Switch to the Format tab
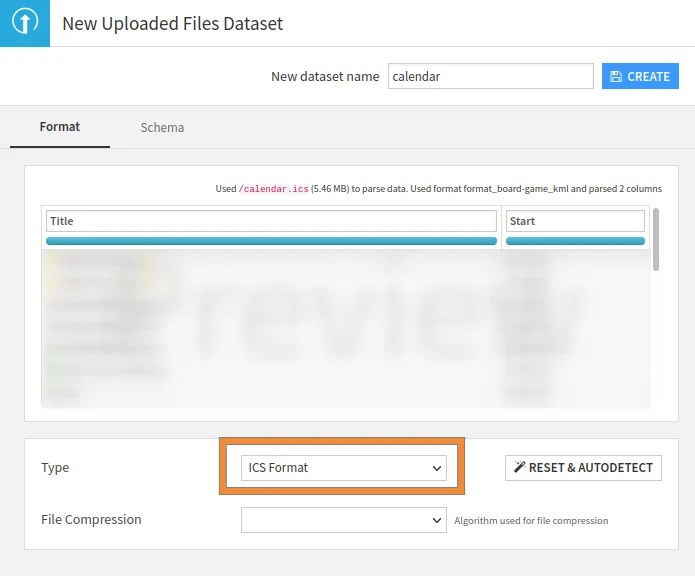 60,127
